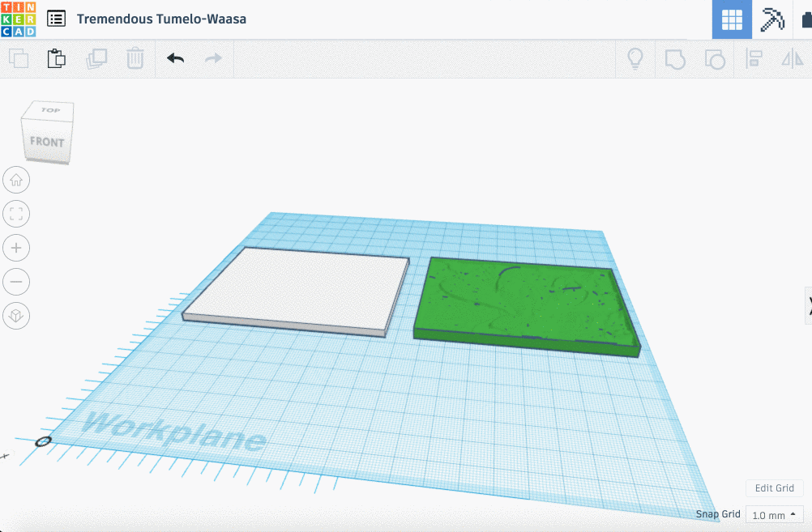This screenshot has width=812, height=532.
Task: Toggle Show All lightbulb icon
Action: [x=635, y=58]
